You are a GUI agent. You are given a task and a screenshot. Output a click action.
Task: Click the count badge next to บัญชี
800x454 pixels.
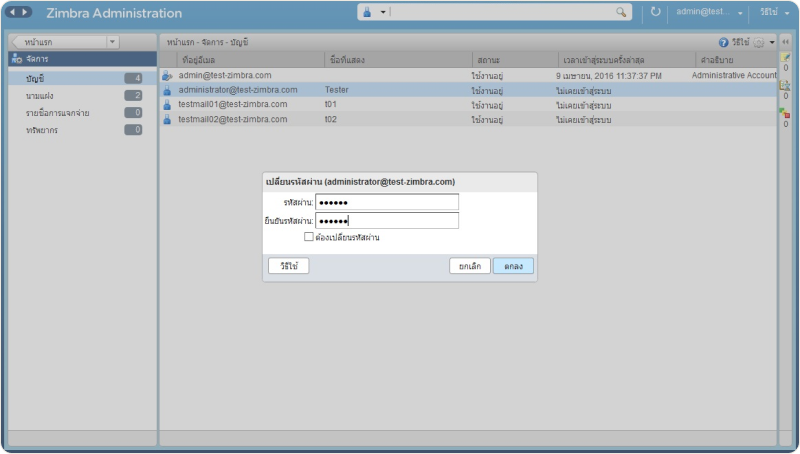click(x=134, y=78)
